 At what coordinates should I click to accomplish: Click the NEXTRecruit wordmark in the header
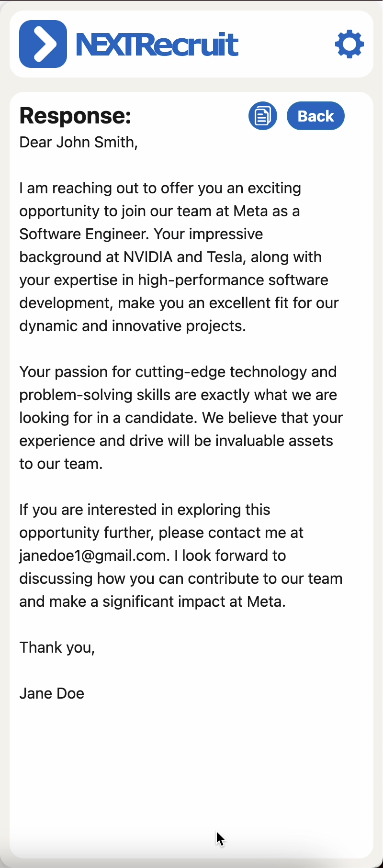tap(157, 45)
